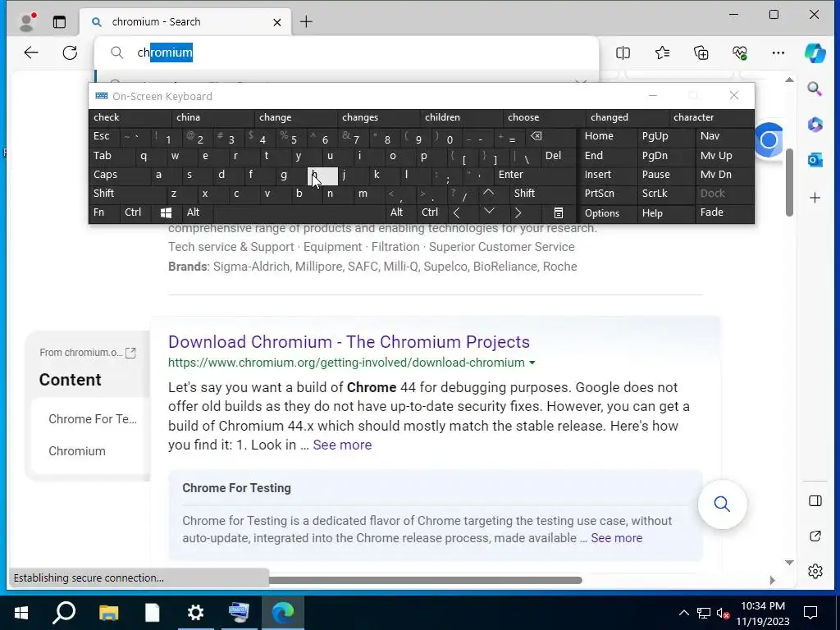The image size is (840, 630).
Task: Click the Edge profile icon
Action: (27, 21)
